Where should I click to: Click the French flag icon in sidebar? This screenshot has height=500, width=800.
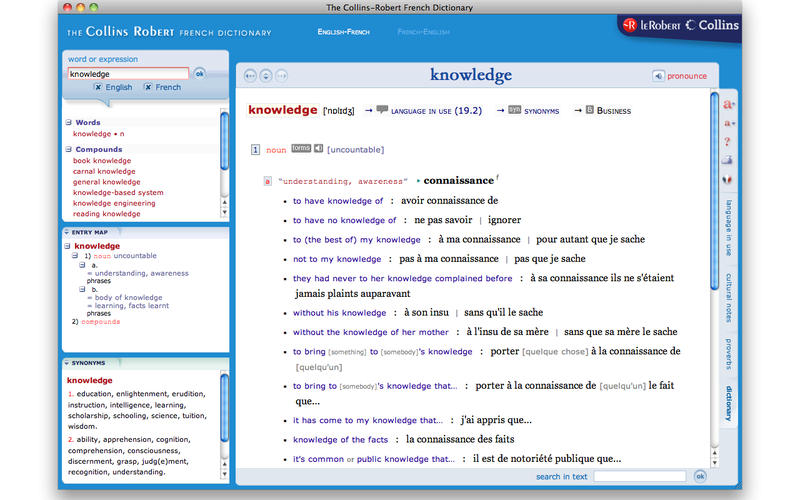tap(728, 180)
